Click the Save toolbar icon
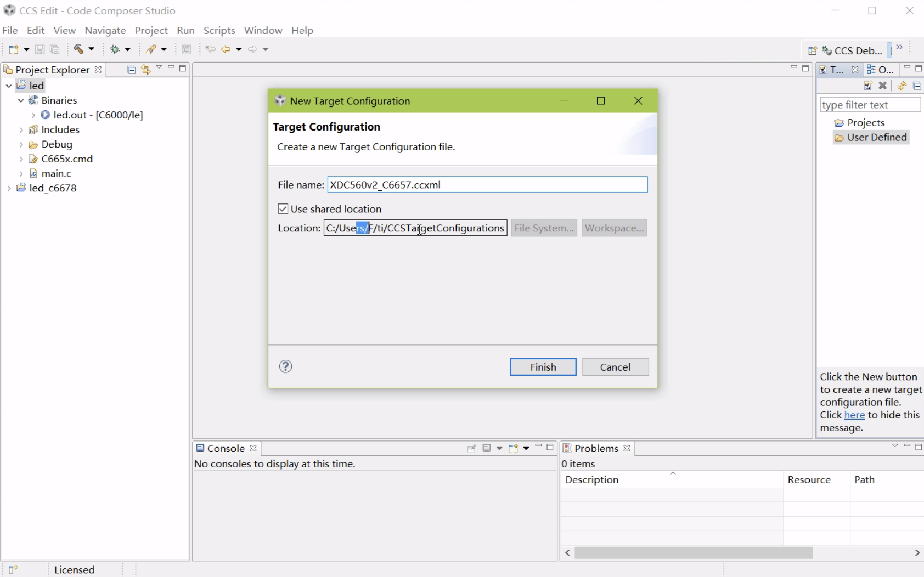 point(40,49)
